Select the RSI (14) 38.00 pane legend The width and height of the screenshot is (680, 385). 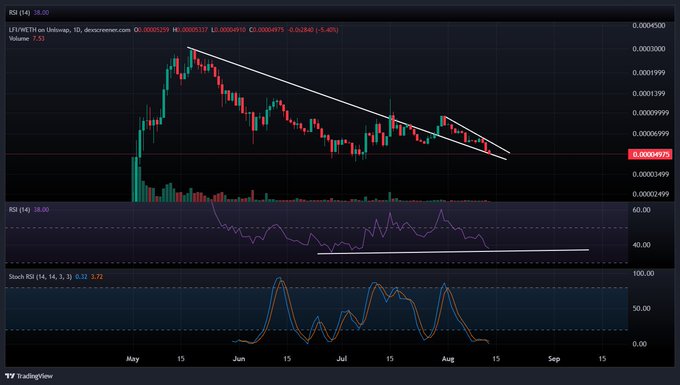click(29, 209)
